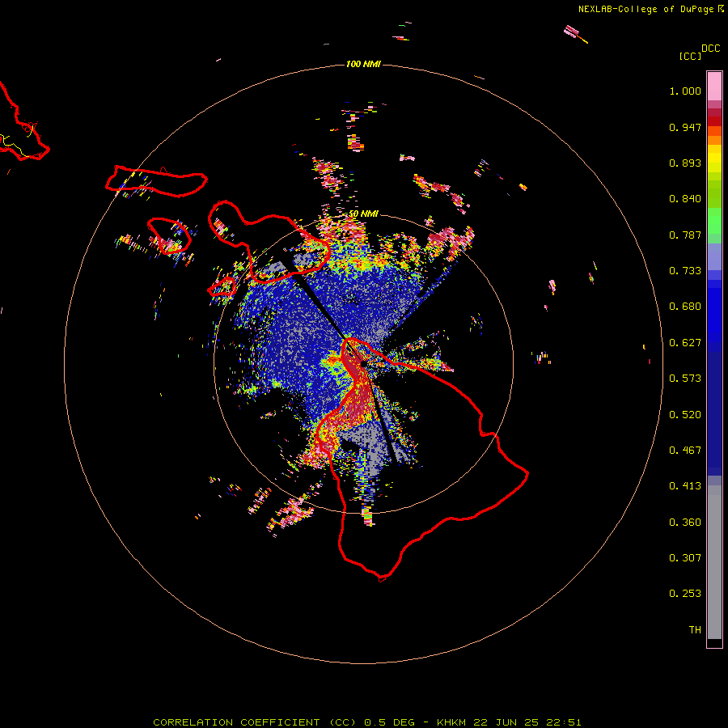Click the 0.413 color scale value
Screen dimensions: 728x728
click(x=685, y=486)
